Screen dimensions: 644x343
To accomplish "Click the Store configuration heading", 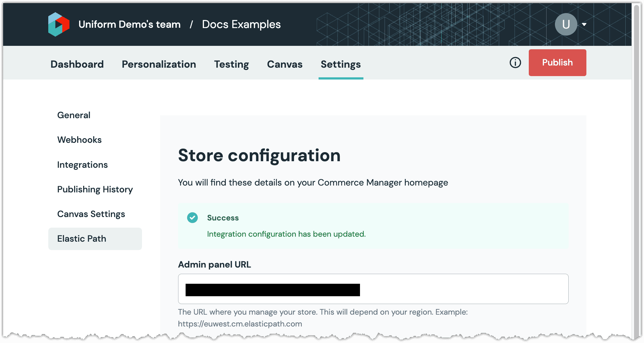I will pyautogui.click(x=259, y=155).
